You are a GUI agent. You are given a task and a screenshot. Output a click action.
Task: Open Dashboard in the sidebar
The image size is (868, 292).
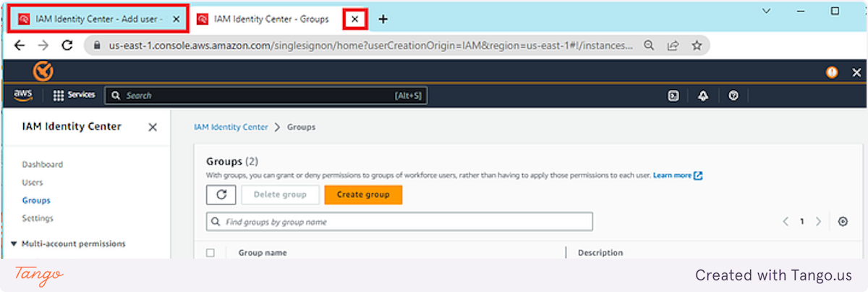coord(42,164)
